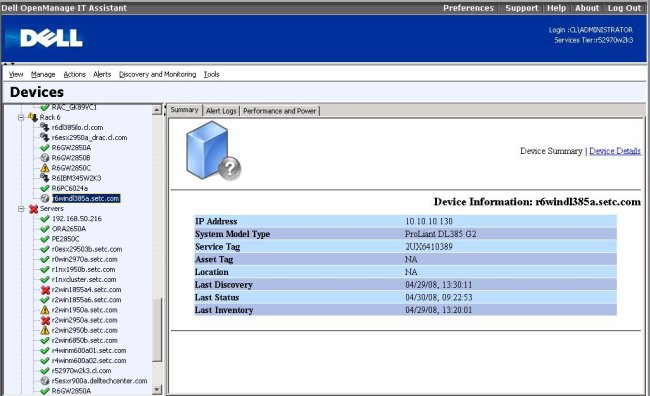Click the unknown status icon beside R6GW2850B

pyautogui.click(x=45, y=158)
